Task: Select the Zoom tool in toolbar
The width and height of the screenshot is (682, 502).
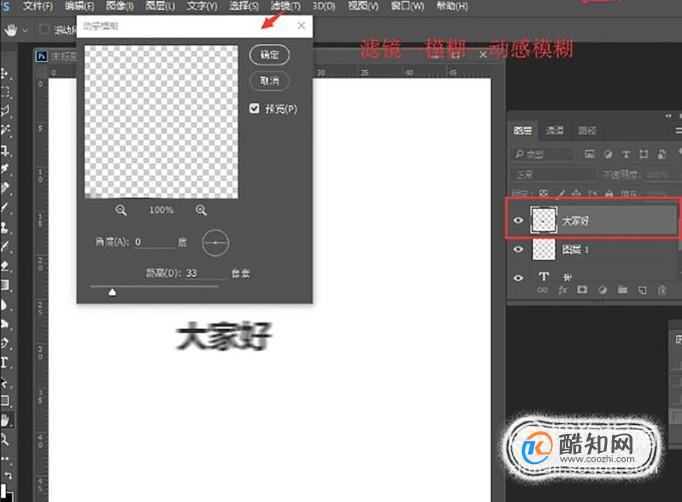Action: click(x=5, y=440)
